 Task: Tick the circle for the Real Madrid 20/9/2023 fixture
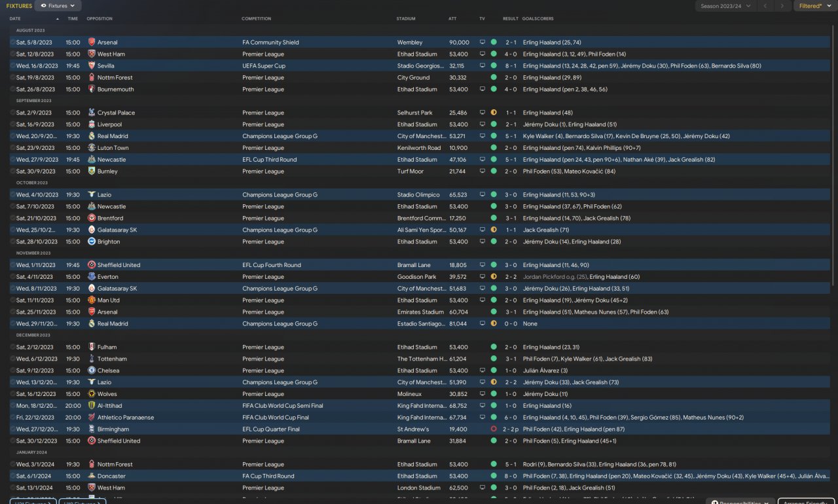(12, 136)
